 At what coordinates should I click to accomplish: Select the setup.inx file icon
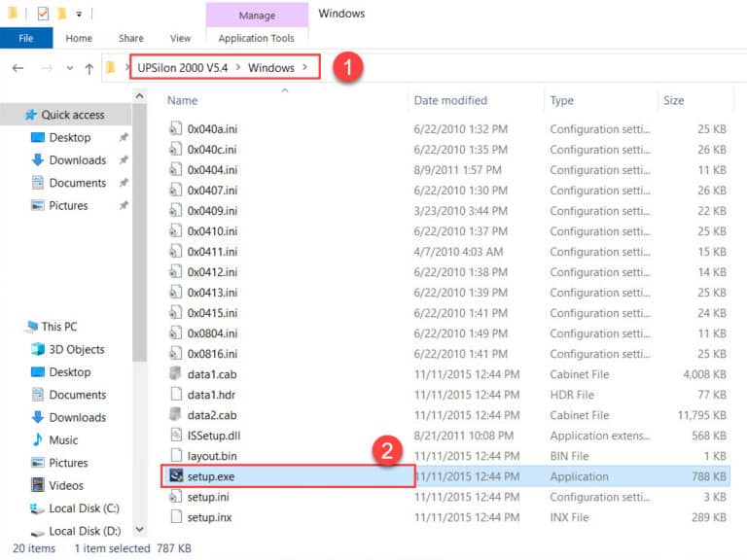[176, 517]
